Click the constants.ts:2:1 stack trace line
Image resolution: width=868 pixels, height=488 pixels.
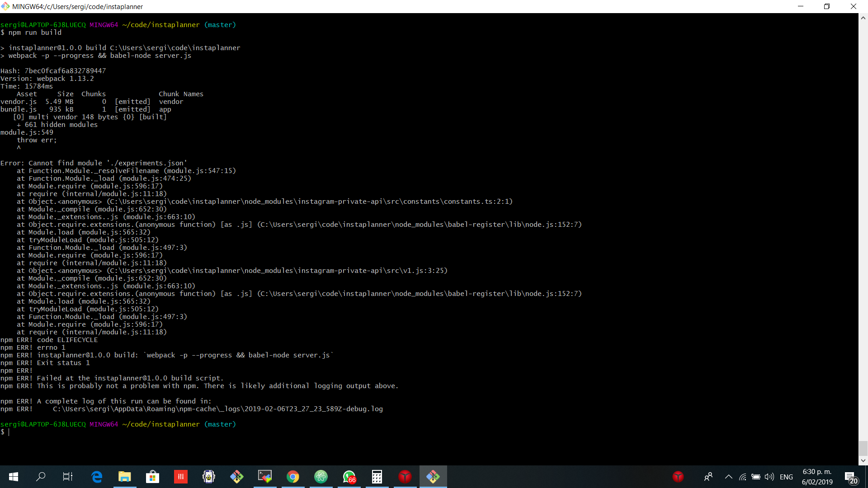[265, 202]
